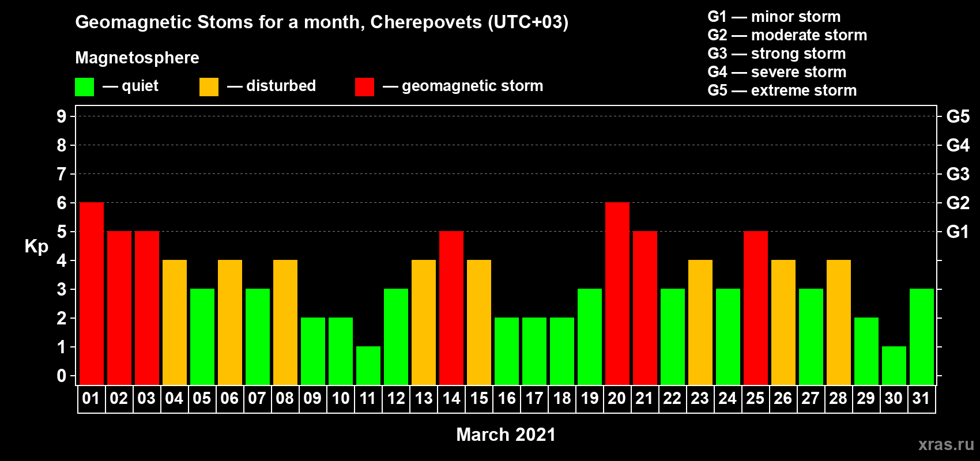Click the green bar for day 27
The width and height of the screenshot is (980, 461).
811,337
